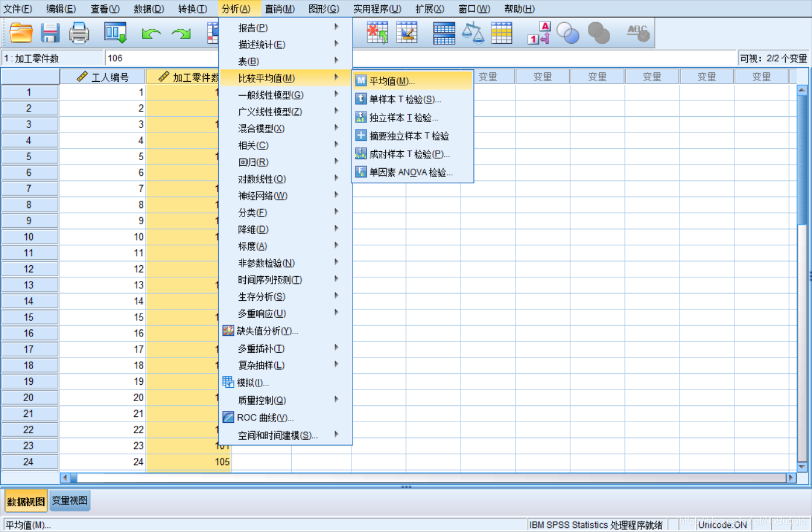Expand 质量控制(Q) submenu
This screenshot has width=812, height=532.
pyautogui.click(x=286, y=400)
